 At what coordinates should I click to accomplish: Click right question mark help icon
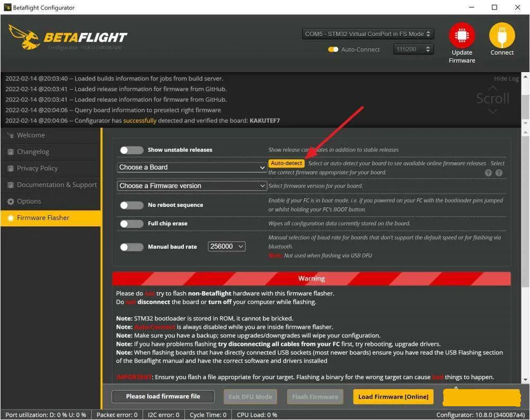coord(499,173)
